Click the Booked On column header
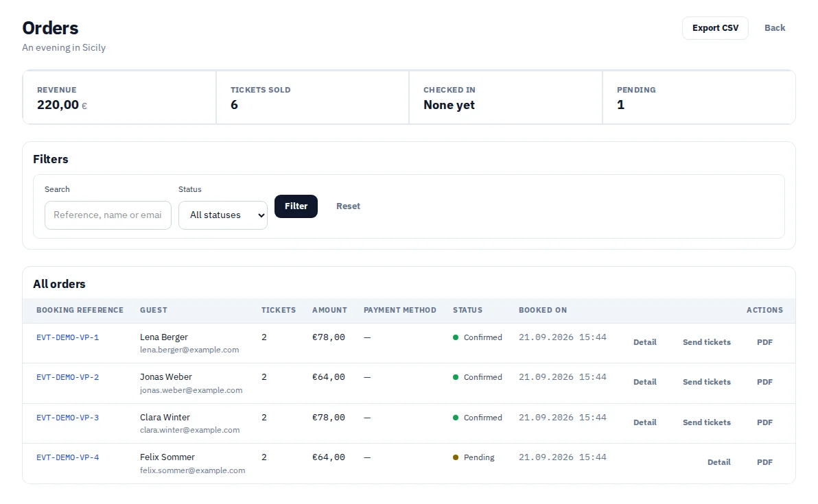 coord(543,310)
